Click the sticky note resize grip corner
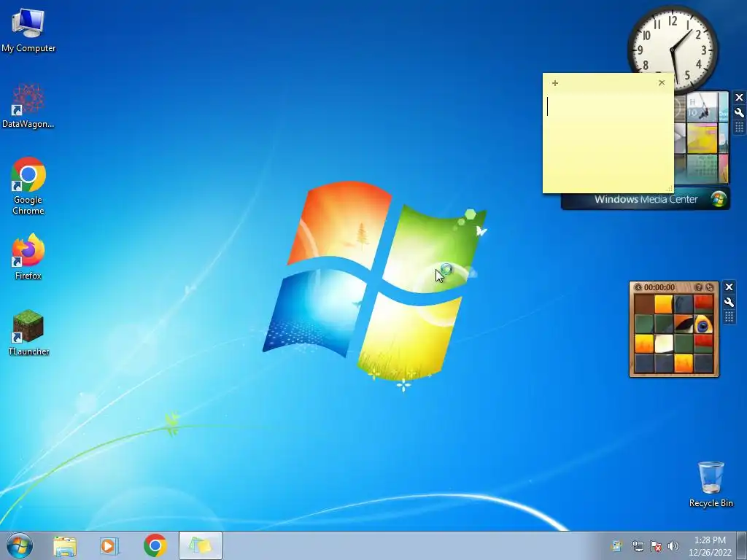 pos(670,189)
